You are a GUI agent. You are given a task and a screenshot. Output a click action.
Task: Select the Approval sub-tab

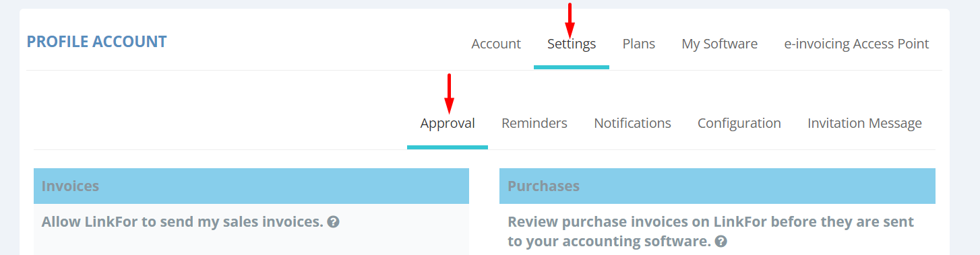pyautogui.click(x=448, y=123)
